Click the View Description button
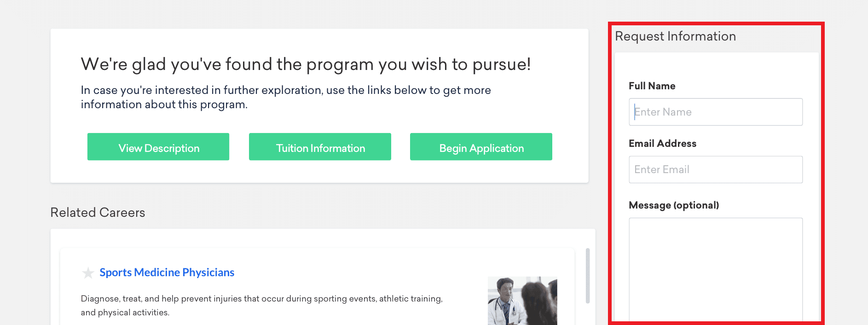The width and height of the screenshot is (868, 325). (158, 147)
